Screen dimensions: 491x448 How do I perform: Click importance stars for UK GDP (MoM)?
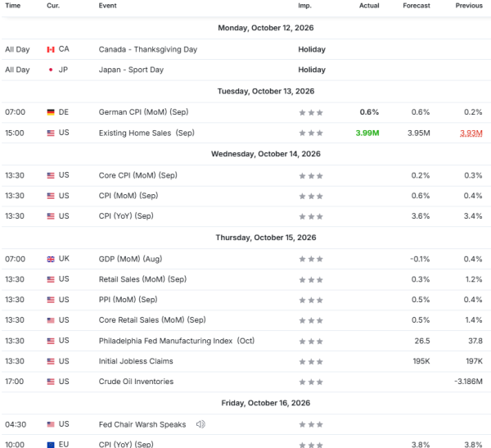[x=311, y=259]
